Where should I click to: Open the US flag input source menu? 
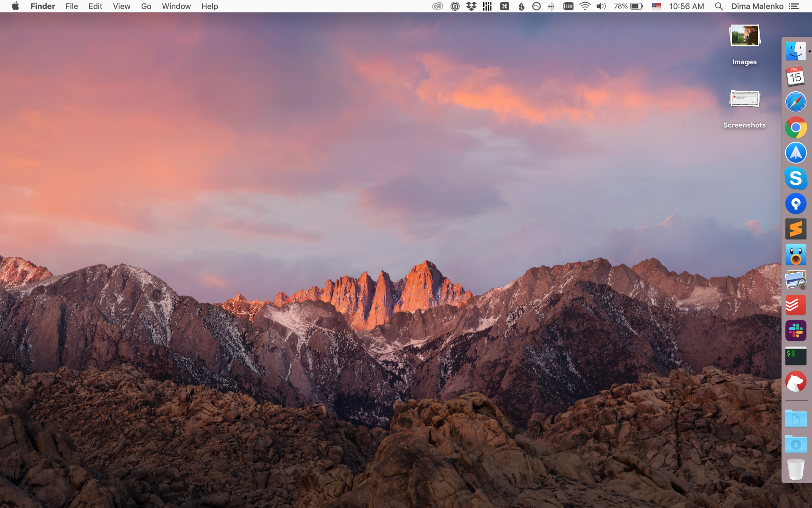pos(656,7)
